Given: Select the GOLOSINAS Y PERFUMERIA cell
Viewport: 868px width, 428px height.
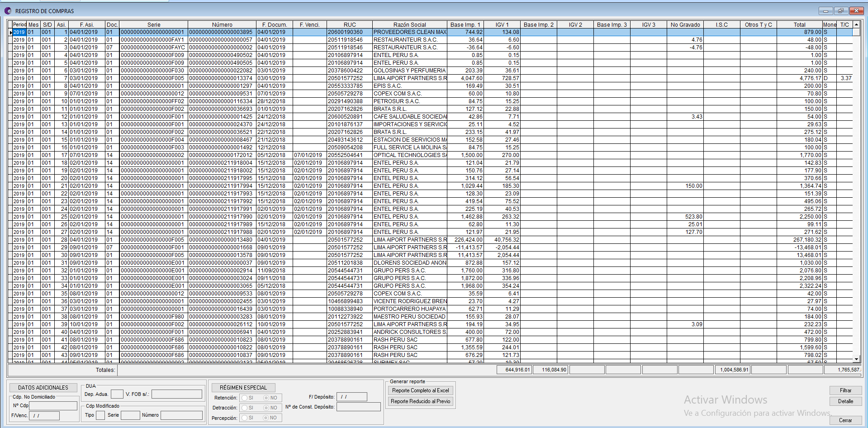Looking at the screenshot, I should 410,71.
